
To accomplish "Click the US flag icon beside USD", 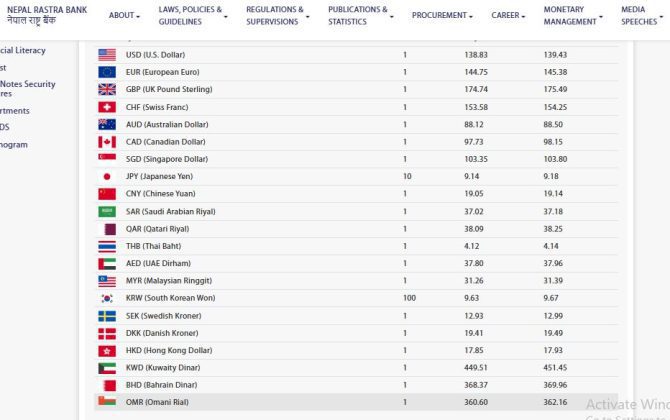I will (107, 55).
